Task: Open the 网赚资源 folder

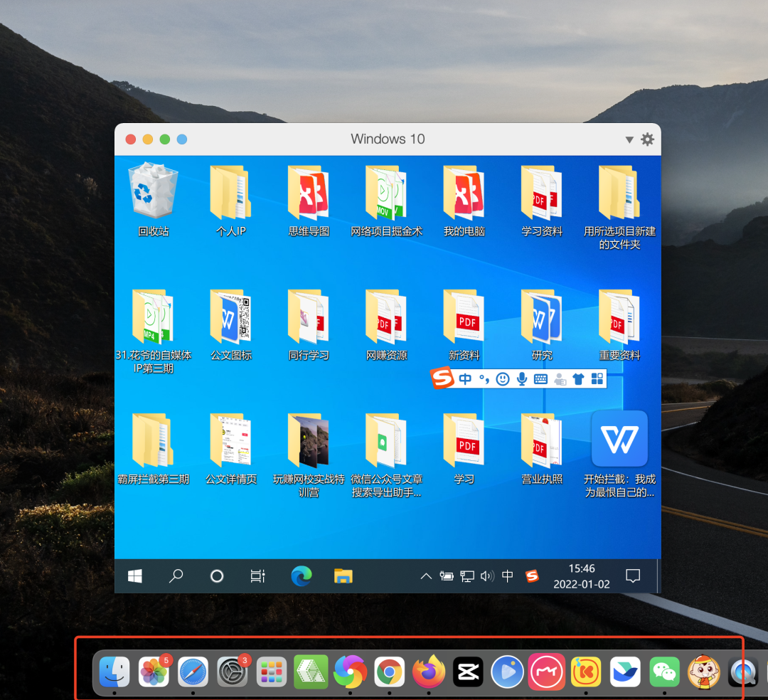Action: click(386, 324)
